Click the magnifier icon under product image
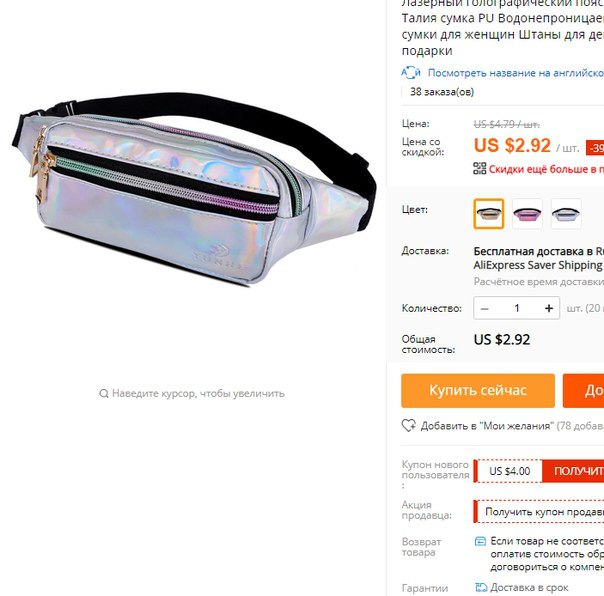The width and height of the screenshot is (604, 596). (x=104, y=393)
